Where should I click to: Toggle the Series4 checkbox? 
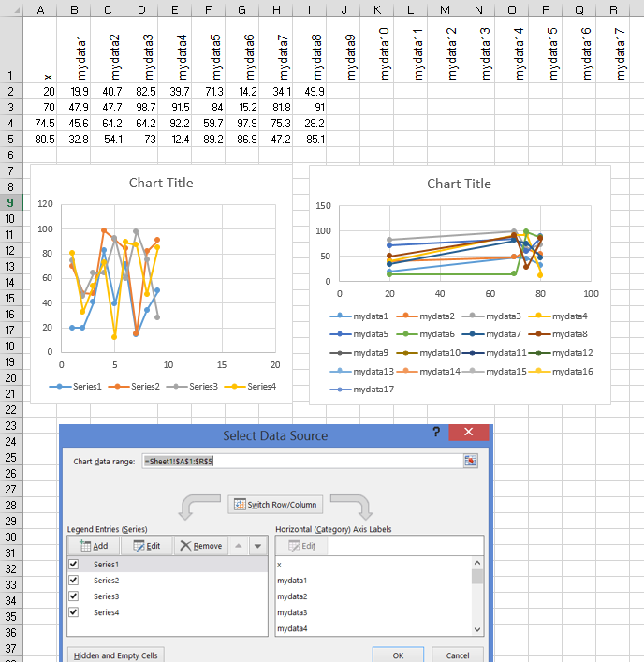point(73,611)
